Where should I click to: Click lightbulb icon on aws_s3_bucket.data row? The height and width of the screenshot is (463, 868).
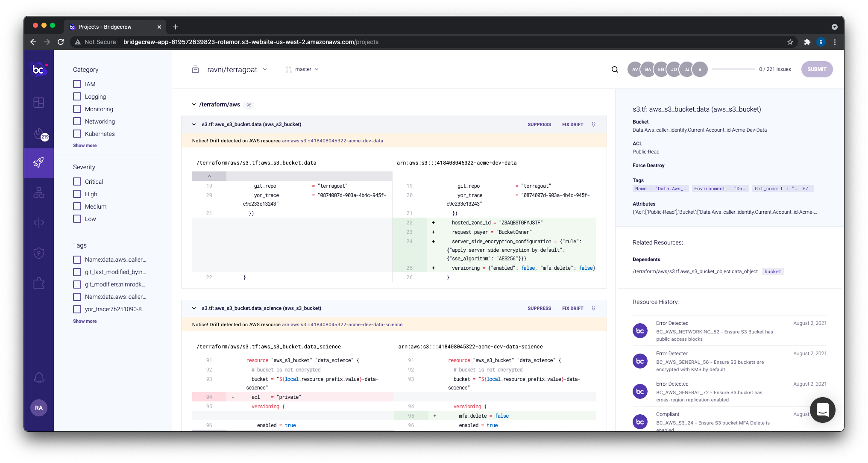coord(593,124)
